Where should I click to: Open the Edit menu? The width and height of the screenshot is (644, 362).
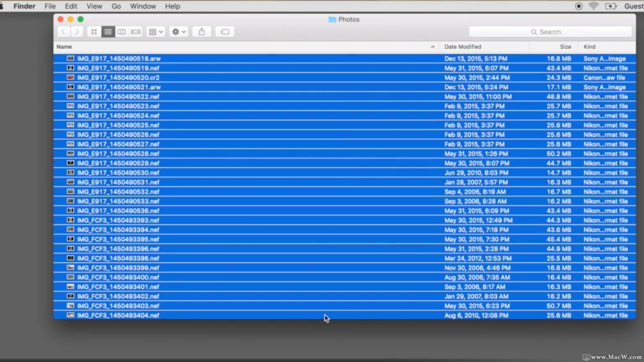(x=71, y=6)
